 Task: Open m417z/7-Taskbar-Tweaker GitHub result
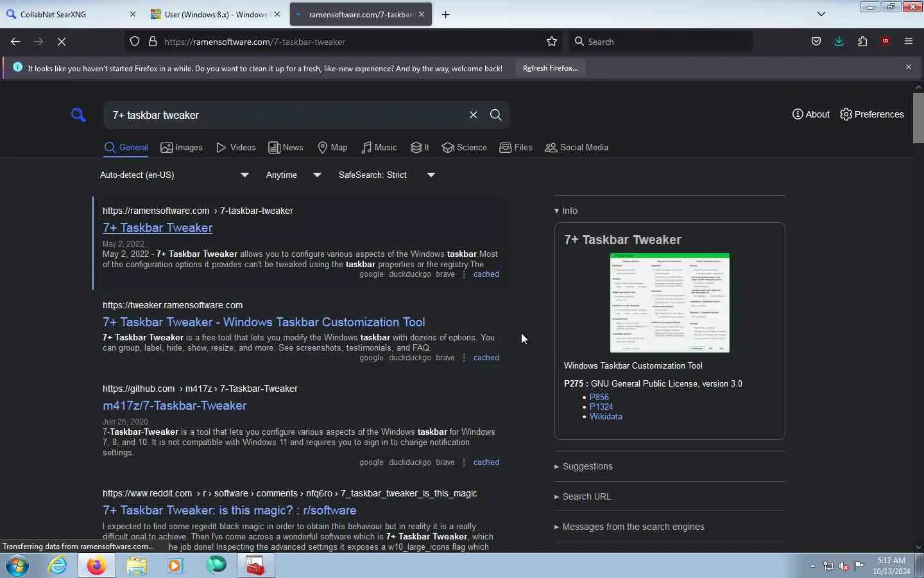(x=175, y=406)
